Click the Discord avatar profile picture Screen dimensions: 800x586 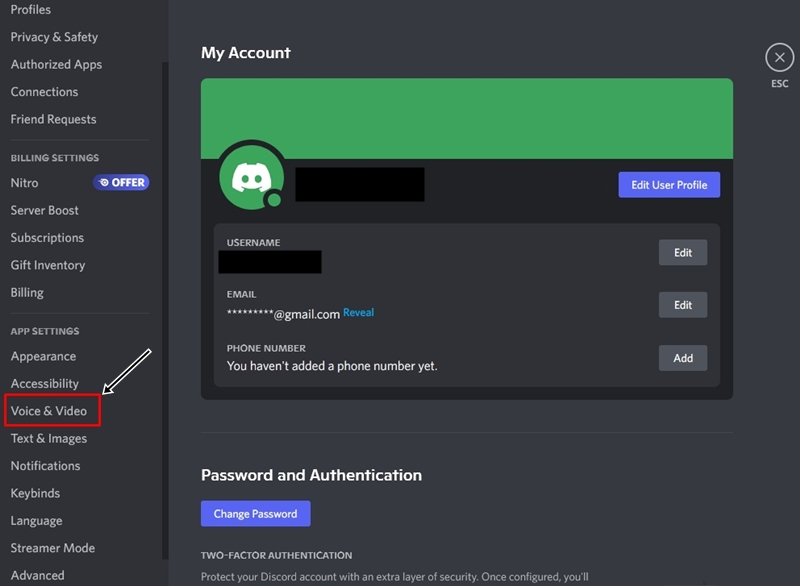(x=252, y=177)
